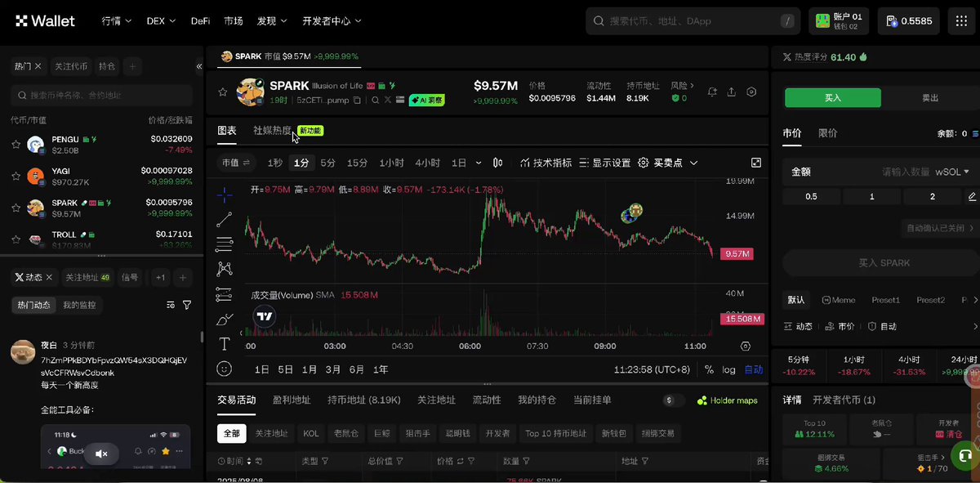Open feed list settings icon
This screenshot has width=980, height=483.
pos(171,305)
